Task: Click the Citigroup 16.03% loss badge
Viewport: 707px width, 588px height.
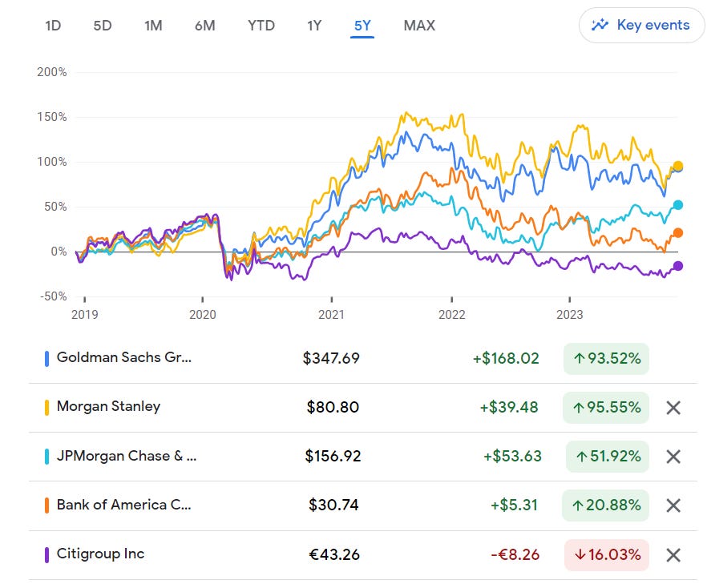Action: click(607, 555)
